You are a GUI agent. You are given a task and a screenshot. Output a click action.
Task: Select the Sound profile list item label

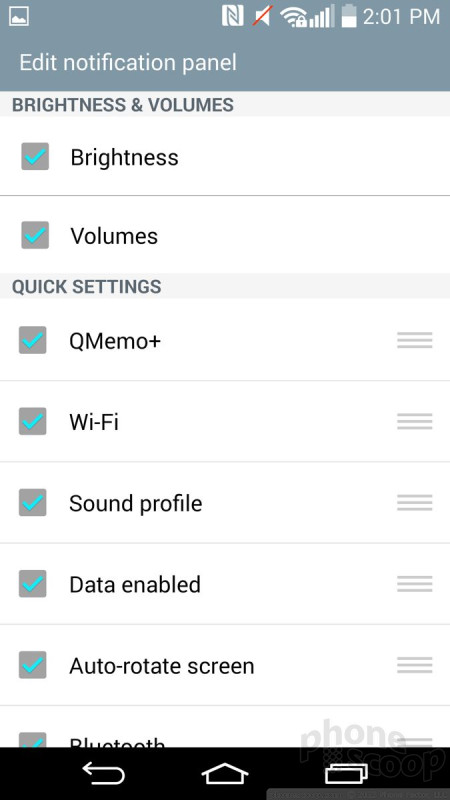coord(136,504)
